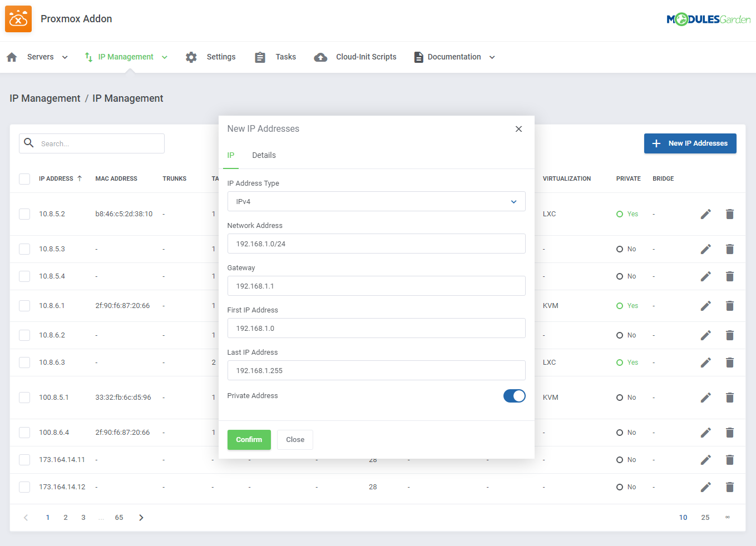Close the New IP Addresses dialog with X
The image size is (756, 546).
coord(518,129)
